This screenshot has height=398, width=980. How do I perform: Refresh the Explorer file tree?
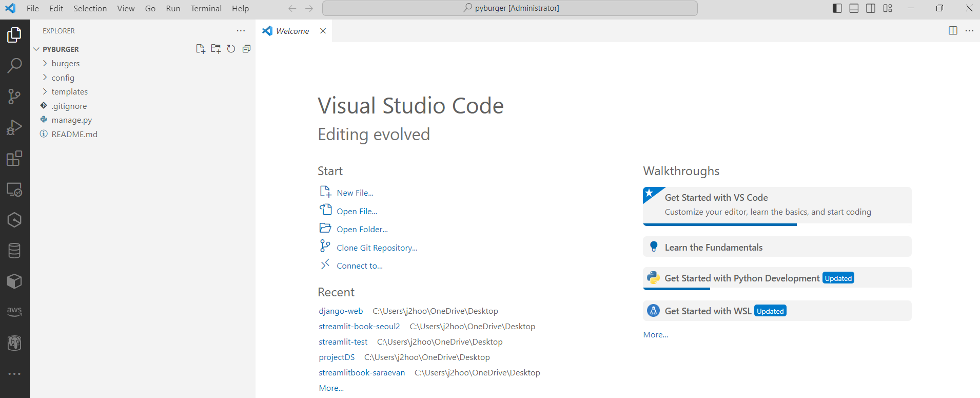coord(231,49)
